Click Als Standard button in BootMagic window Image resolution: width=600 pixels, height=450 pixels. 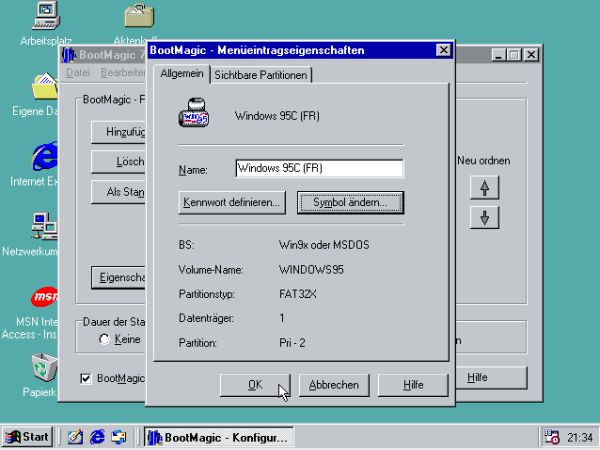(118, 192)
